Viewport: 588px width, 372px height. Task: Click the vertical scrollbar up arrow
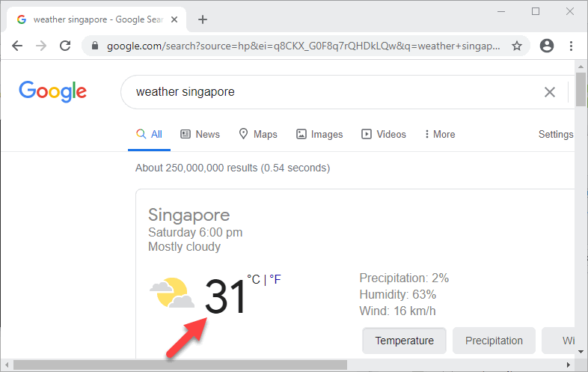(581, 67)
